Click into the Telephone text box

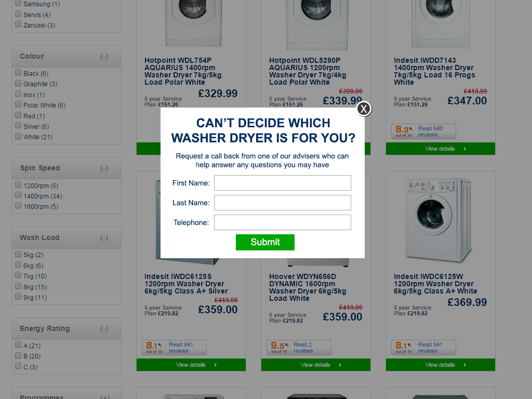point(282,222)
